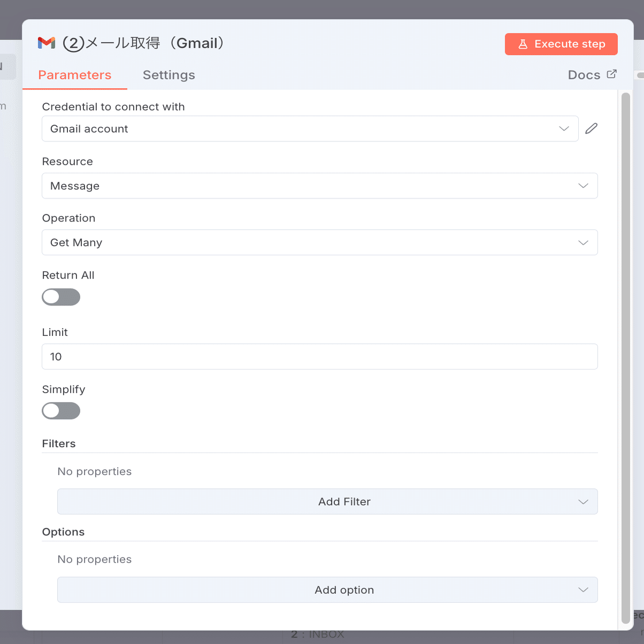Switch to the Parameters tab
The height and width of the screenshot is (644, 644).
[x=75, y=75]
